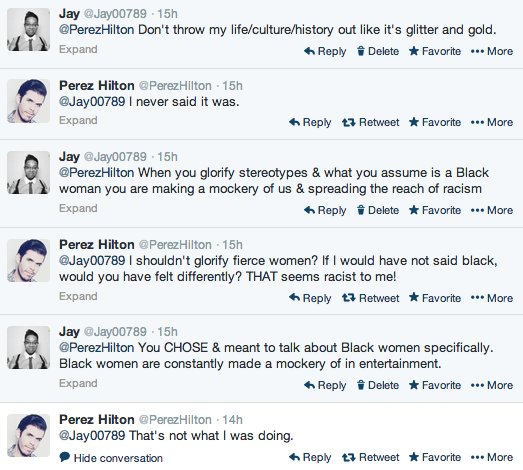Open More menu on the last tweet
The image size is (523, 470).
(x=492, y=457)
